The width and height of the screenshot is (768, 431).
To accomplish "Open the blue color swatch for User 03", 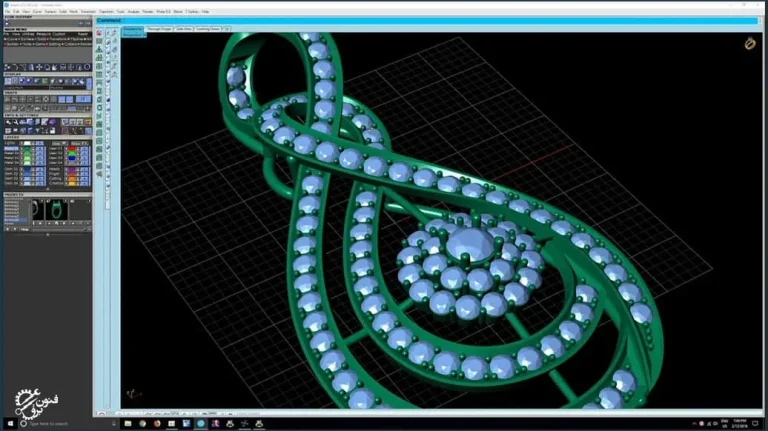I will tap(72, 158).
